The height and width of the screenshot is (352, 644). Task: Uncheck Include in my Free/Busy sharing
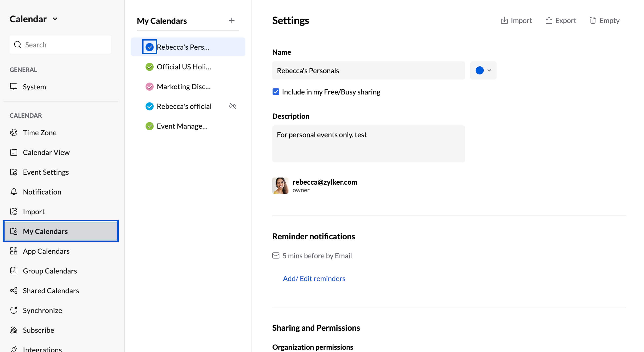point(276,92)
